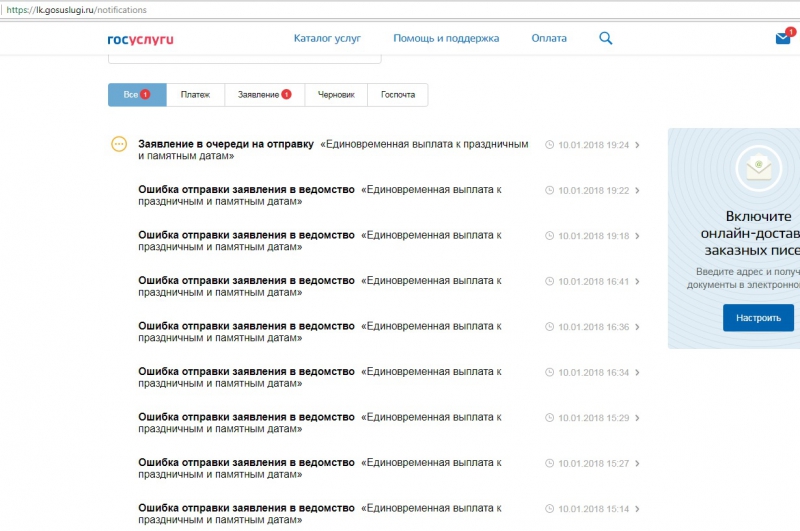Screen dimensions: 800x531
Task: Open Каталог услуг menu
Action: click(x=327, y=38)
